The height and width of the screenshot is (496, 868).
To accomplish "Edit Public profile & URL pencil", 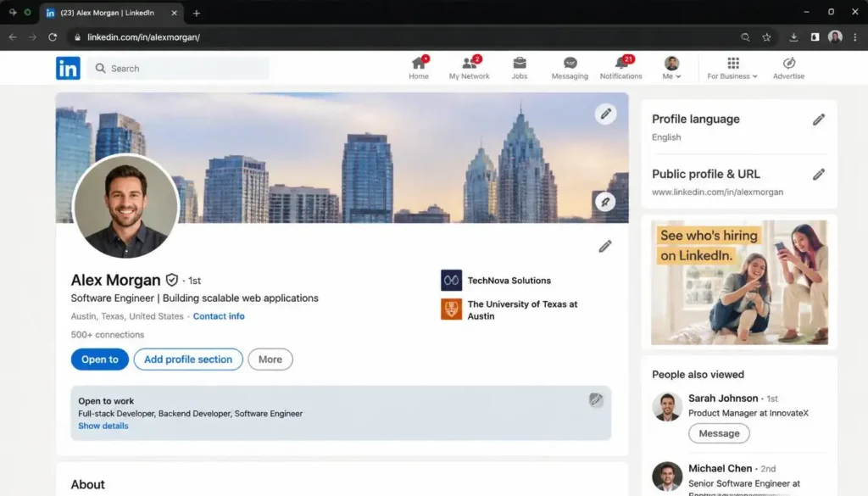I will point(819,175).
